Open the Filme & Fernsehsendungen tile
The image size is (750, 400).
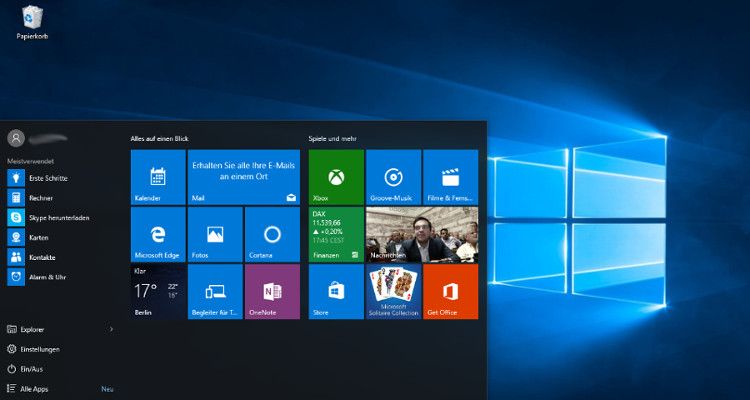tap(451, 177)
